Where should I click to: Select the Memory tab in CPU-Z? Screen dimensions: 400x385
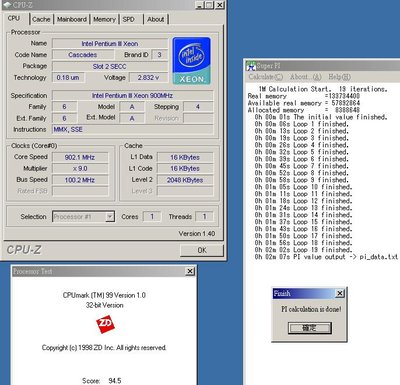(104, 20)
